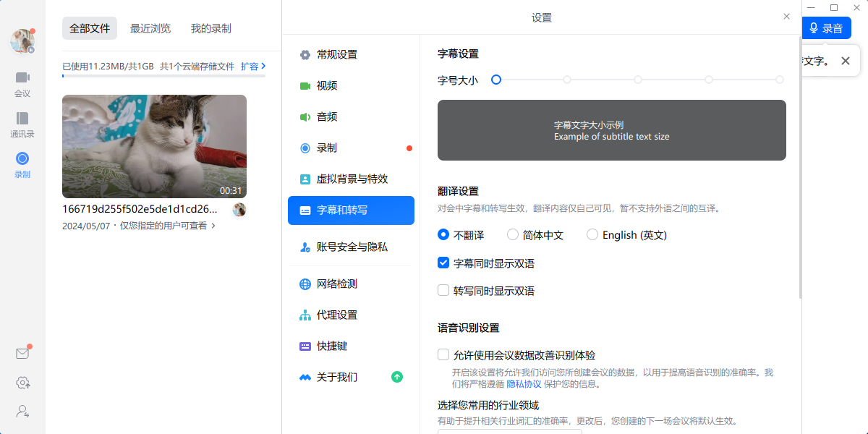Open the 隐私协议 privacy agreement link

click(x=523, y=384)
